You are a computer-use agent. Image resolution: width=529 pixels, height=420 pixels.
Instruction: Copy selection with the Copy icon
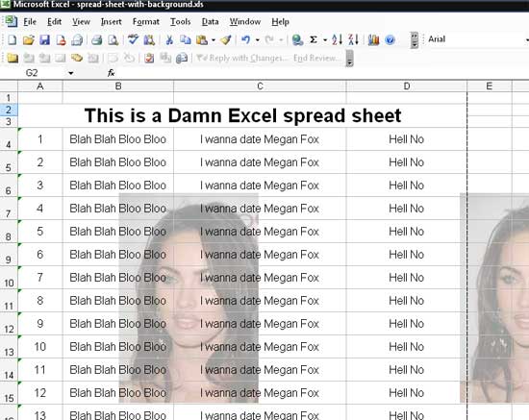point(186,40)
